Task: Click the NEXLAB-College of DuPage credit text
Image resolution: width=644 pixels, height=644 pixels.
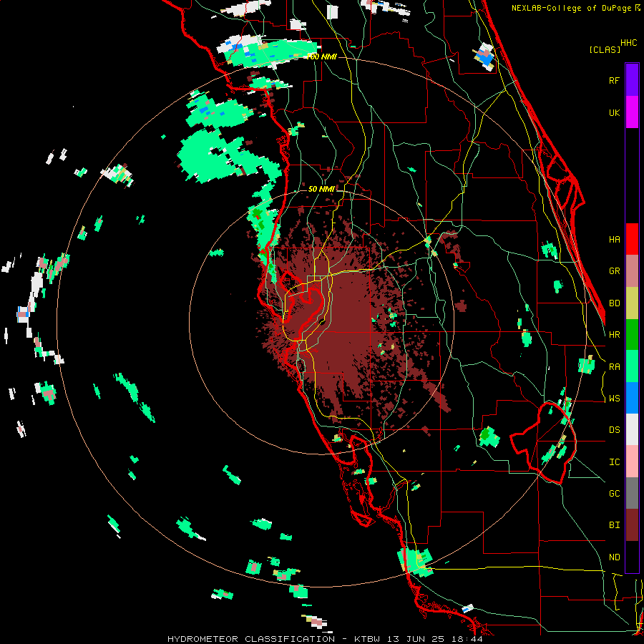Action: [572, 8]
